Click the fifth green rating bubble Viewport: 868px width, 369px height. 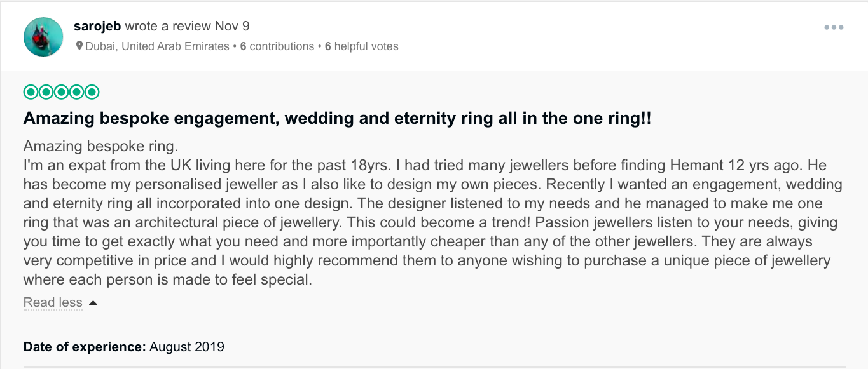92,93
